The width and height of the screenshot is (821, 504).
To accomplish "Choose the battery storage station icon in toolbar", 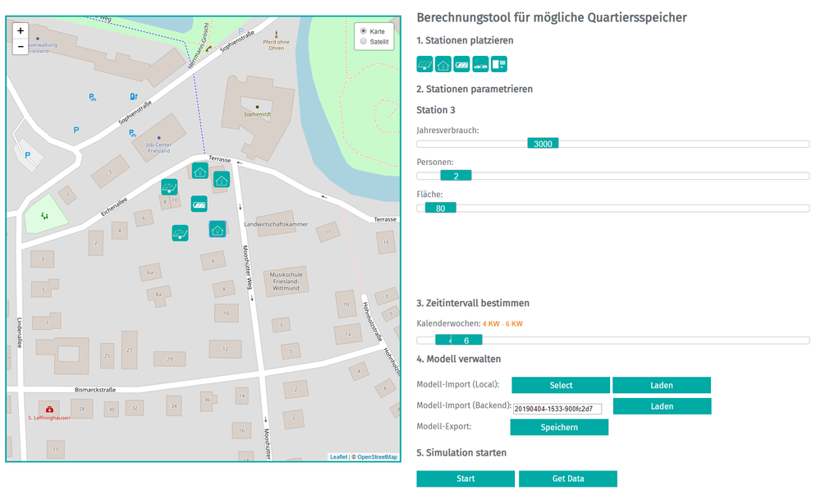I will pos(462,64).
